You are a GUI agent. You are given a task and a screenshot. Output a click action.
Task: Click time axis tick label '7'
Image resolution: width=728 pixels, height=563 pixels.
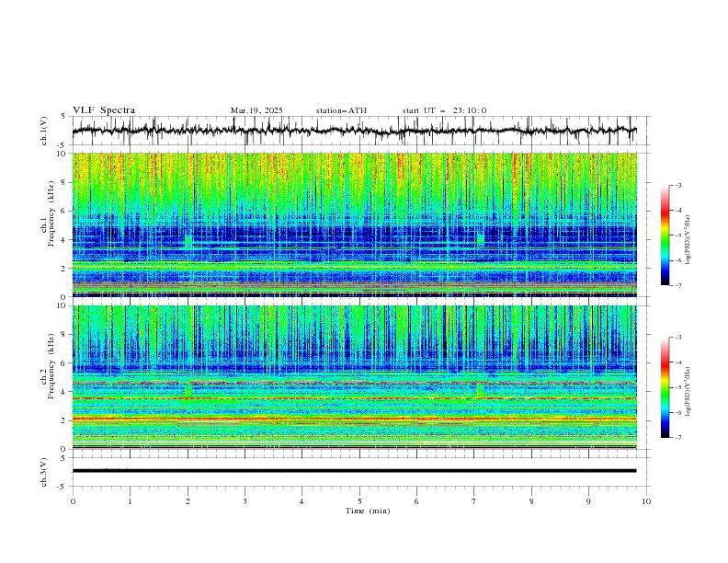(x=474, y=501)
